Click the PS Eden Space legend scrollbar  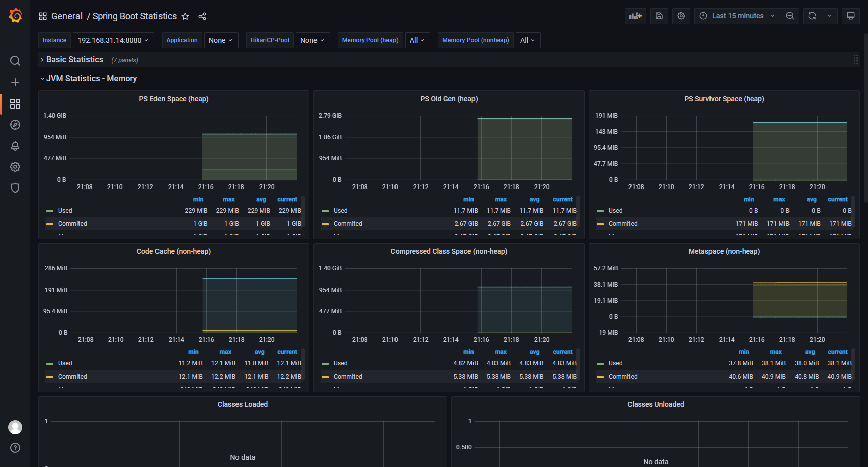pyautogui.click(x=303, y=211)
